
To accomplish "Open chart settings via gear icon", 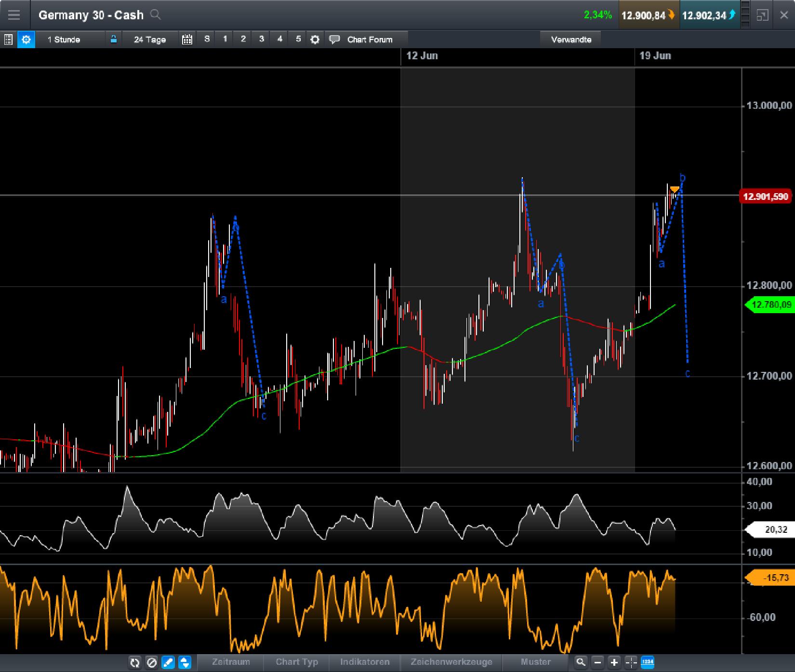I will [x=26, y=40].
